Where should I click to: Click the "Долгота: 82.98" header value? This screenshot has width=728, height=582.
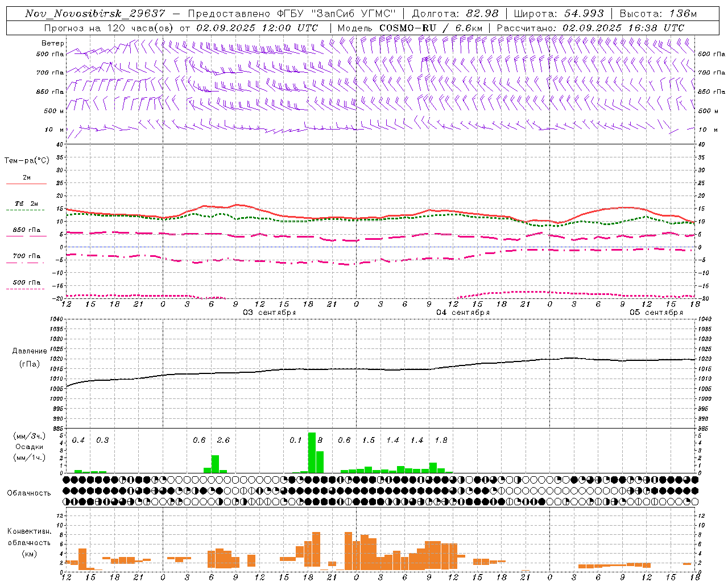[455, 14]
